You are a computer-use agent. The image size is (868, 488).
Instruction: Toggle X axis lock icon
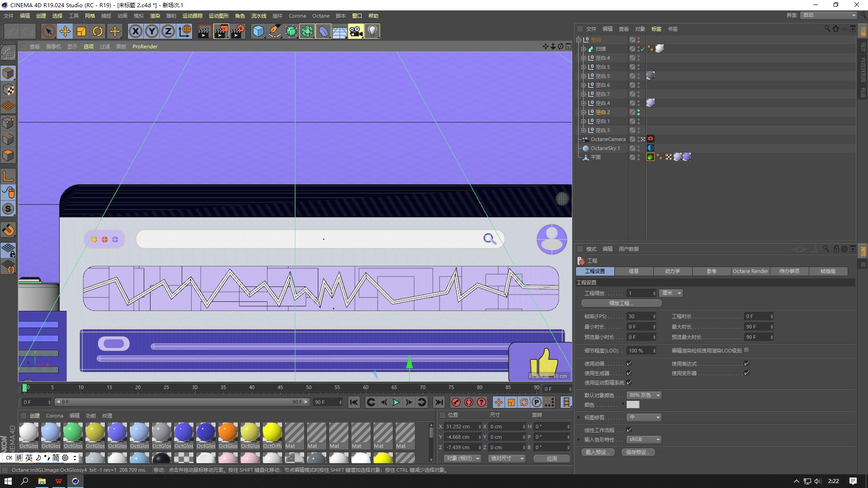tap(135, 32)
